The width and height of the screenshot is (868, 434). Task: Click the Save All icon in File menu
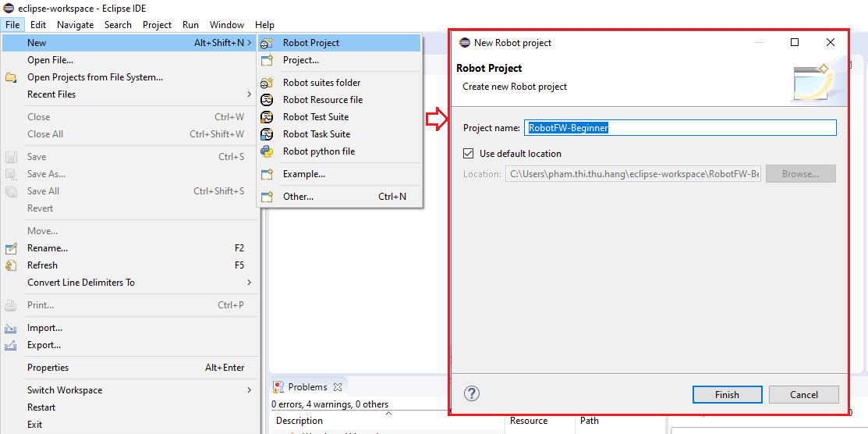coord(11,191)
